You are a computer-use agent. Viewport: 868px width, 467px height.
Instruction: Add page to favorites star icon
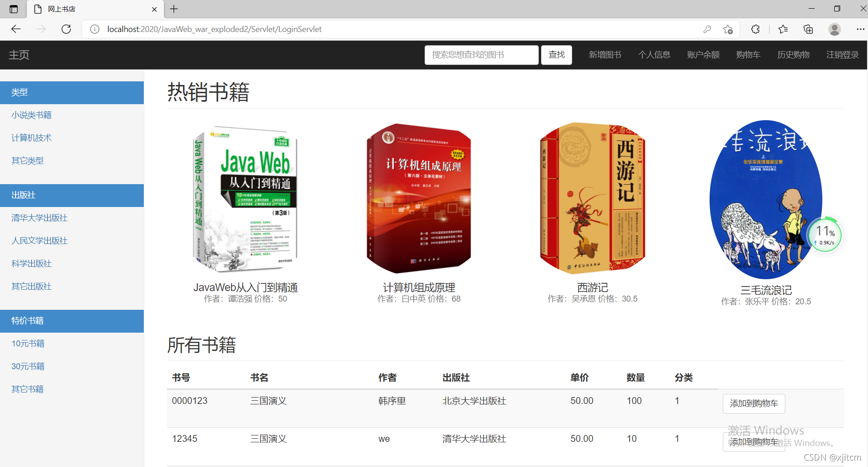pyautogui.click(x=728, y=29)
